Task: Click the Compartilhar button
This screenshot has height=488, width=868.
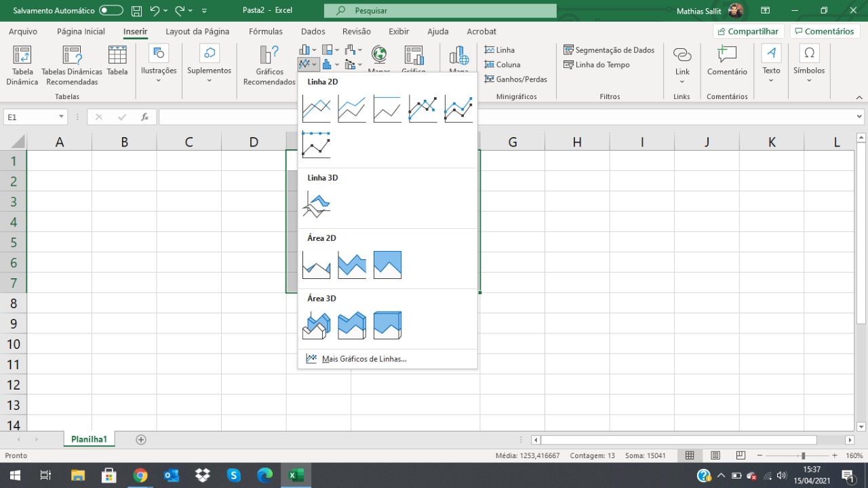Action: 749,31
